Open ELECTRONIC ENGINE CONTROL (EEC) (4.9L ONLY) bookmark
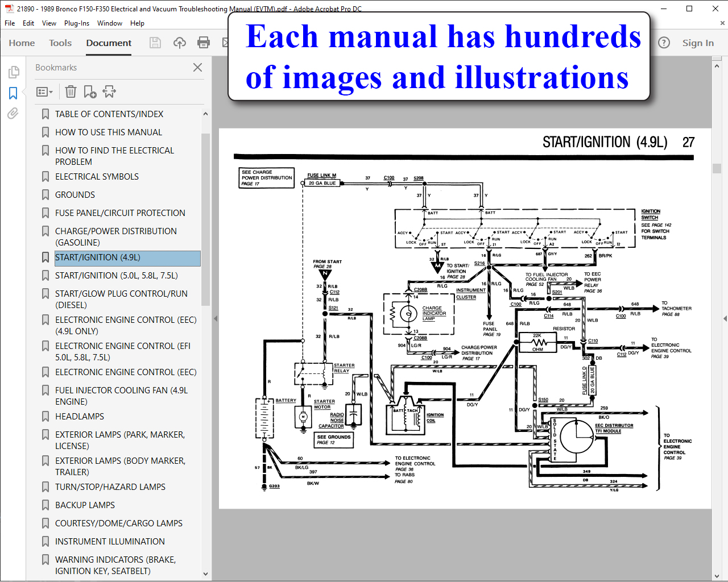This screenshot has height=582, width=728. tap(126, 326)
